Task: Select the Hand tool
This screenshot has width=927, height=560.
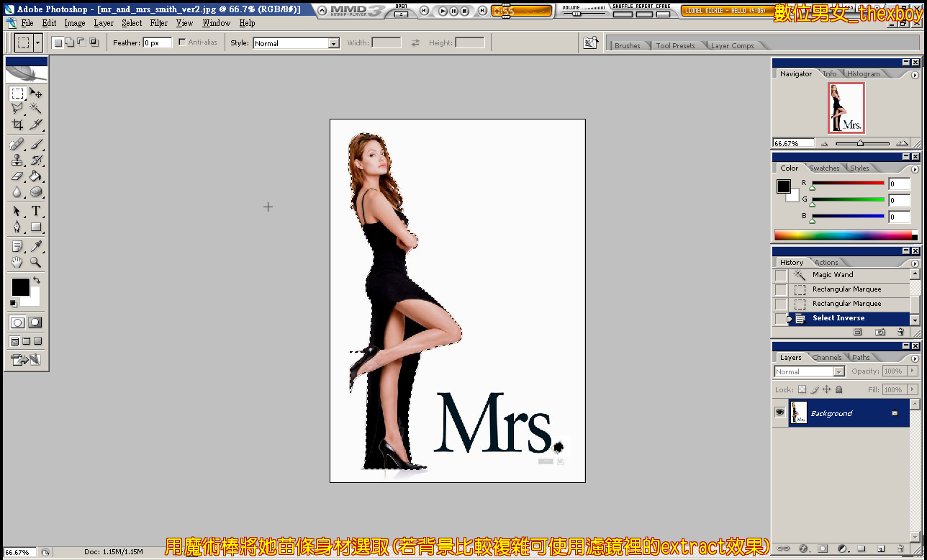Action: [x=17, y=263]
